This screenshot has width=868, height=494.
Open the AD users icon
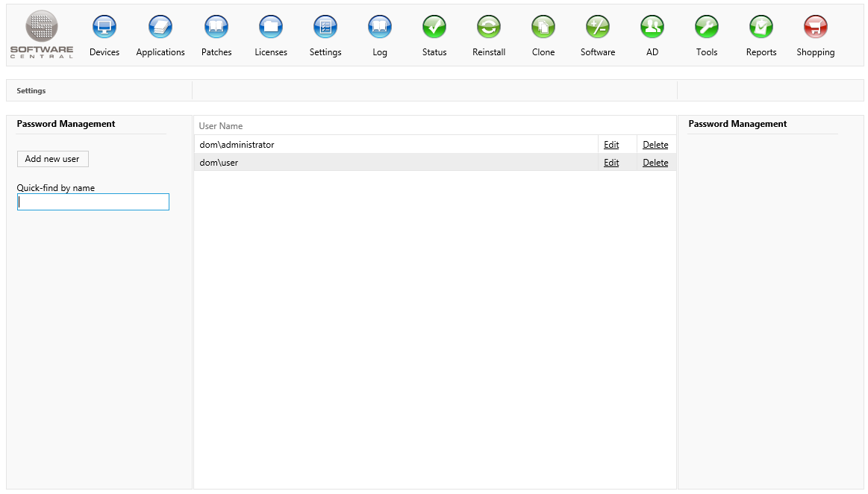[652, 28]
